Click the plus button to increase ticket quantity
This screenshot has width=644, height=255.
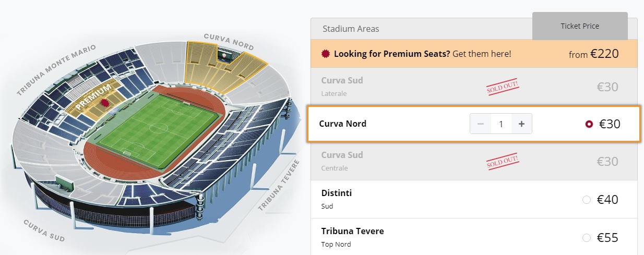pos(521,124)
